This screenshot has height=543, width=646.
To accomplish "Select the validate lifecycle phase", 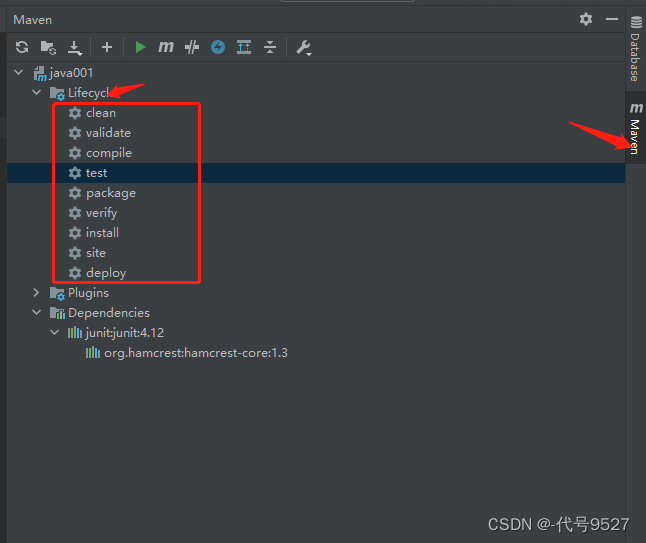I will pos(100,133).
